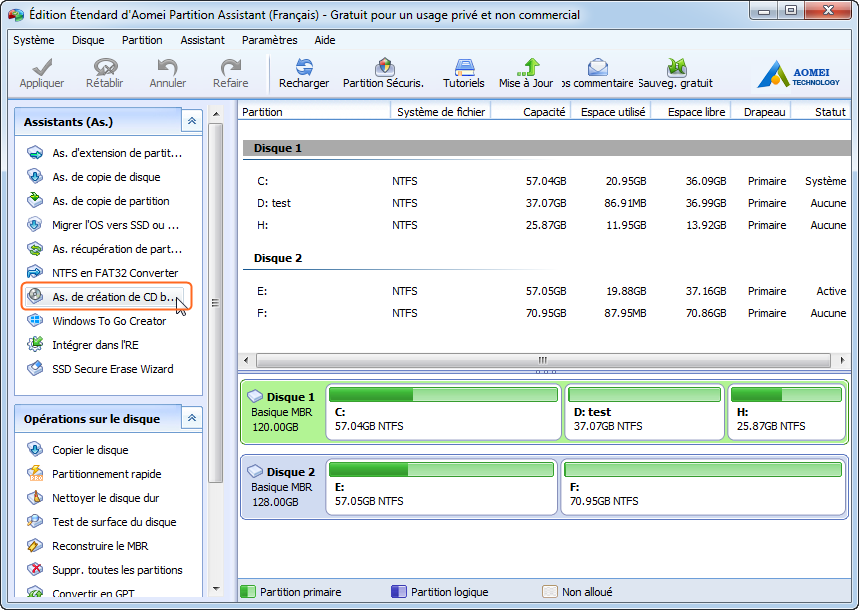Open the Système menu

pyautogui.click(x=34, y=40)
